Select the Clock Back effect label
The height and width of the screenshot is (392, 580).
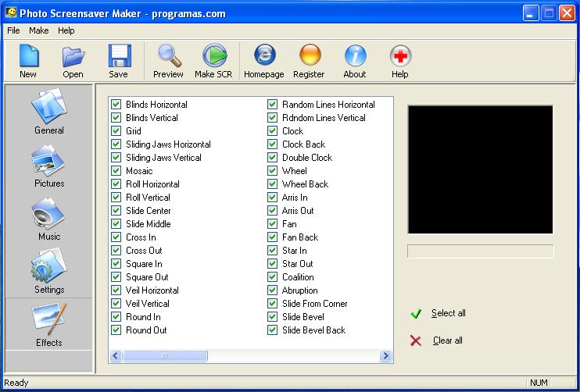(x=304, y=144)
